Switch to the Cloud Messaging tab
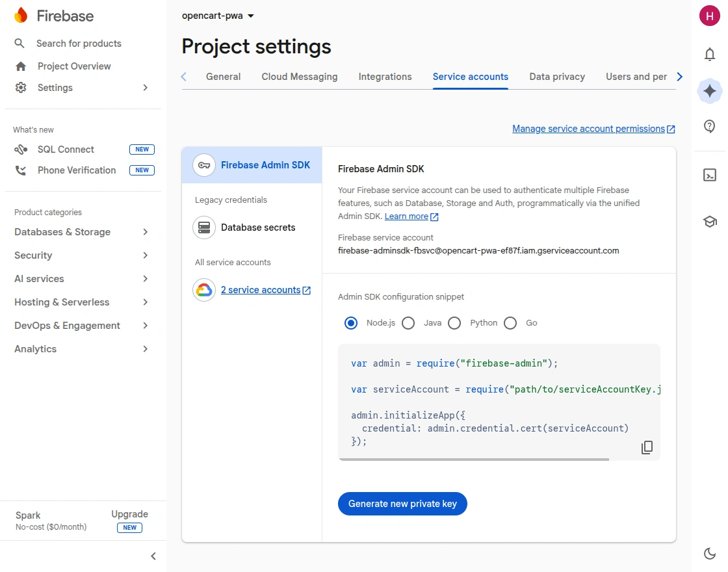Screen dimensions: 728x572 coord(300,77)
